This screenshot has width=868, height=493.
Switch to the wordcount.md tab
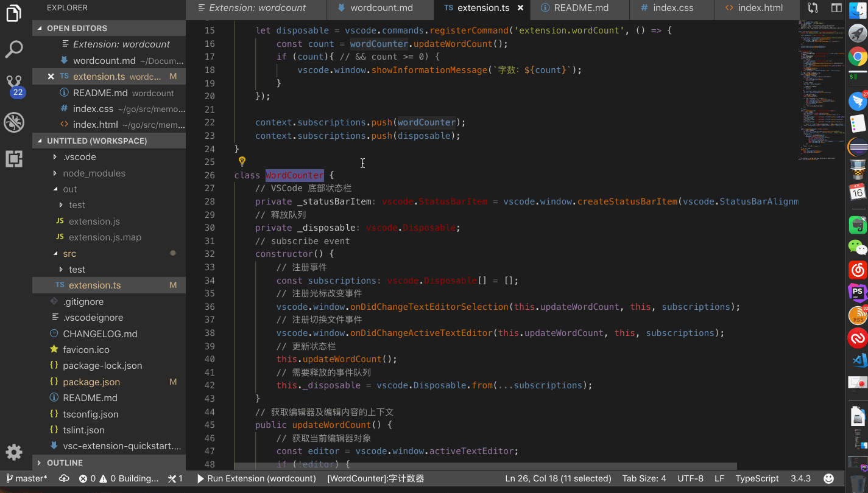381,8
